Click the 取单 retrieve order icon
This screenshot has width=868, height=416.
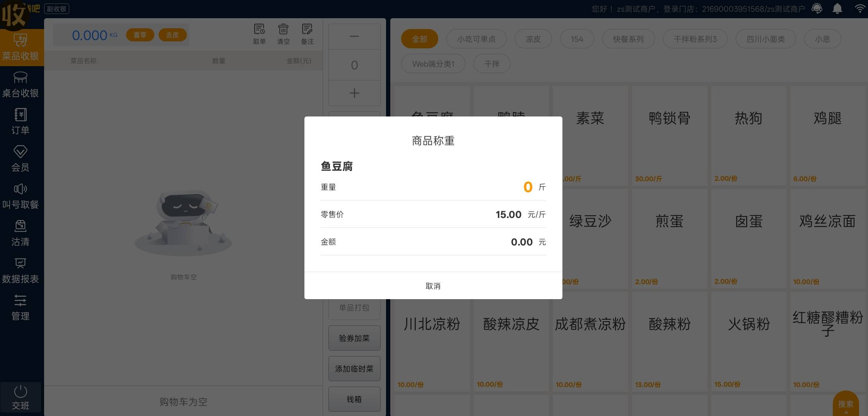point(259,34)
